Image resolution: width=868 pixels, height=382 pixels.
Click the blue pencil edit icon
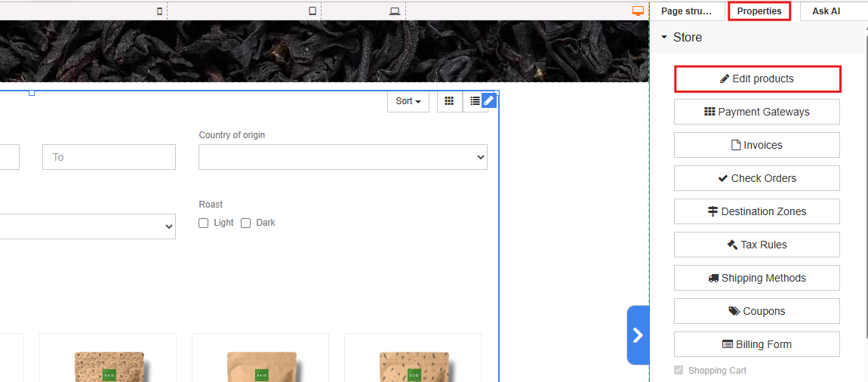(489, 100)
